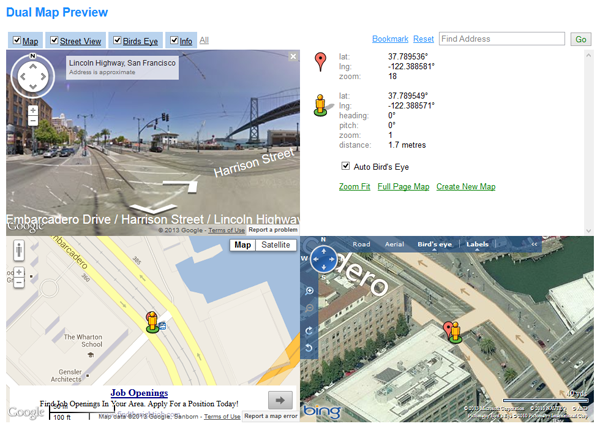Uncheck Auto Bird's Eye option

click(x=346, y=166)
